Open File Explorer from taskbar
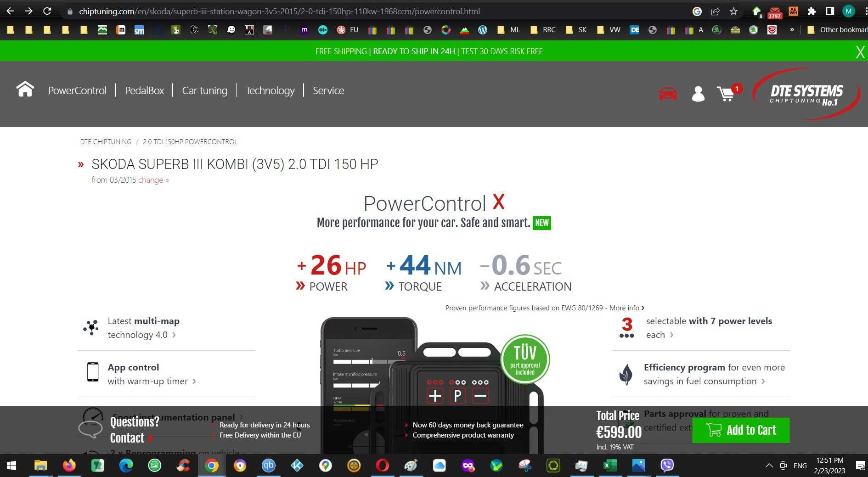The width and height of the screenshot is (868, 477). 40,466
